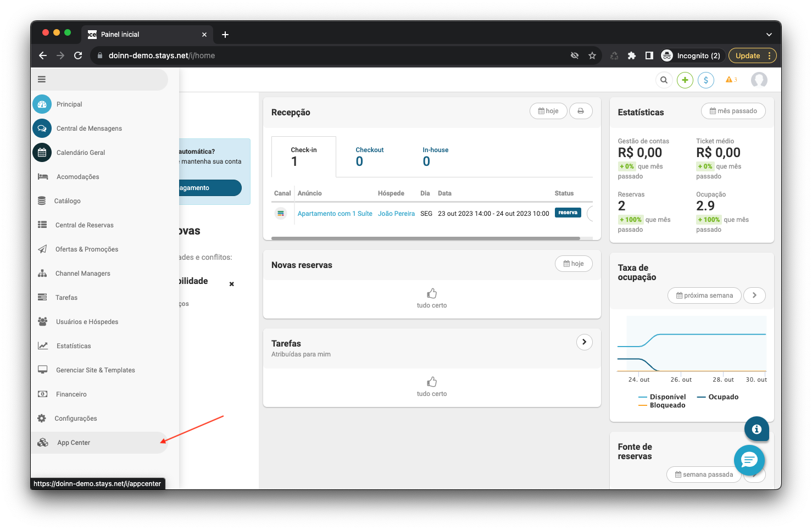Expand Tarefas panel with arrow button
Screen dimensions: 812x530
click(584, 342)
